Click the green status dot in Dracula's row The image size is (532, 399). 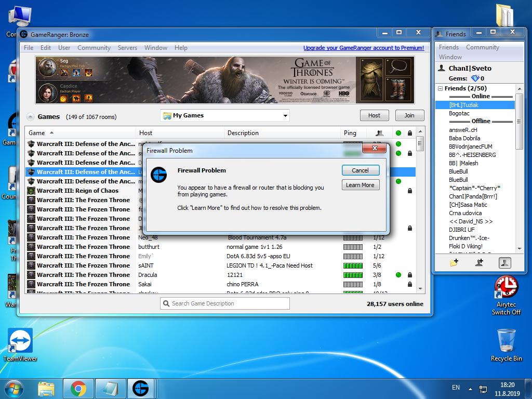[x=398, y=275]
